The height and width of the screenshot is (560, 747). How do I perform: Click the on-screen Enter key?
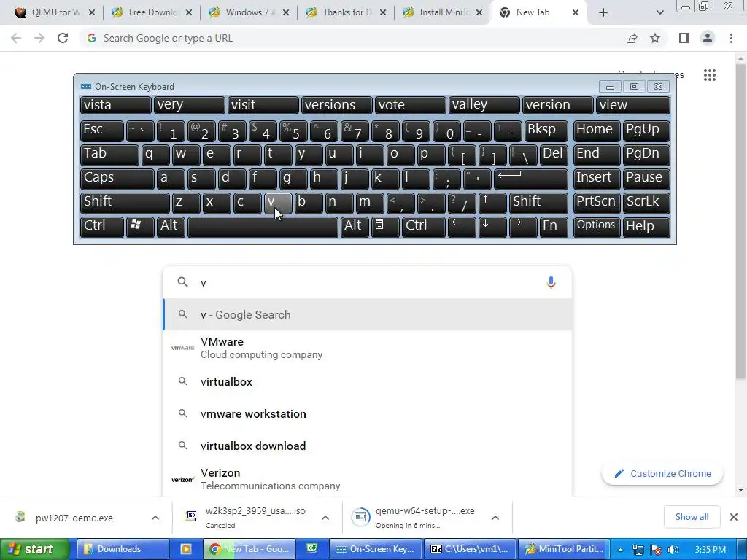click(531, 178)
